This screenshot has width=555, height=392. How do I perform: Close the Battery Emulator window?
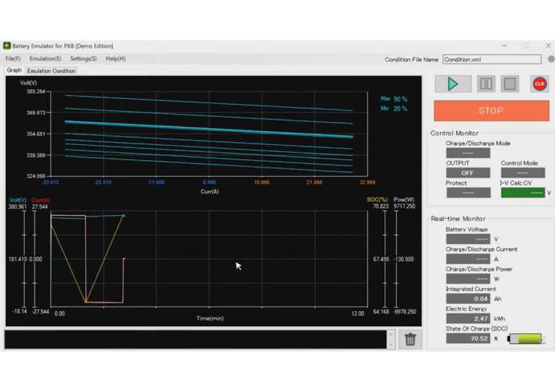548,45
